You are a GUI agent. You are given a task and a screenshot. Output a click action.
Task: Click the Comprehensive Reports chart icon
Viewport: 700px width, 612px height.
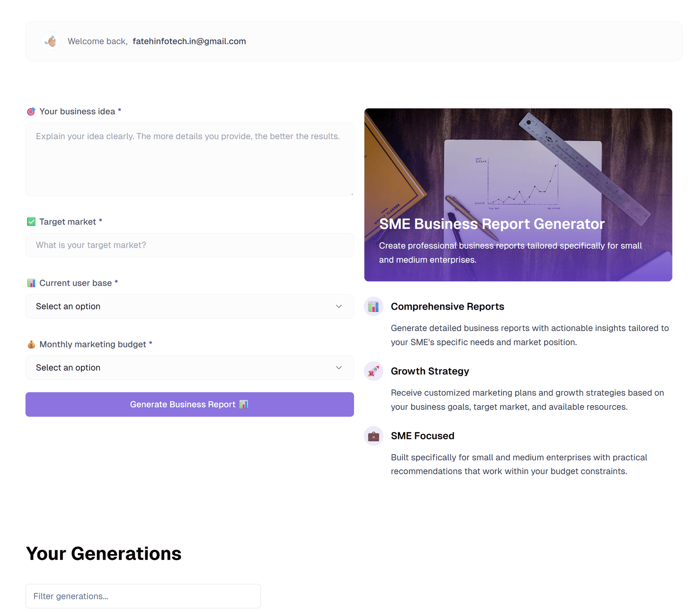pos(374,307)
